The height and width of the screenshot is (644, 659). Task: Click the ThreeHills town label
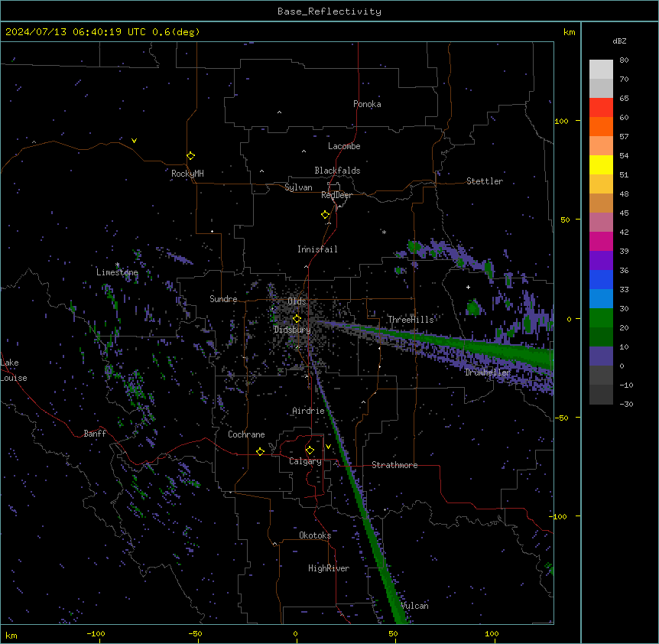pos(411,320)
